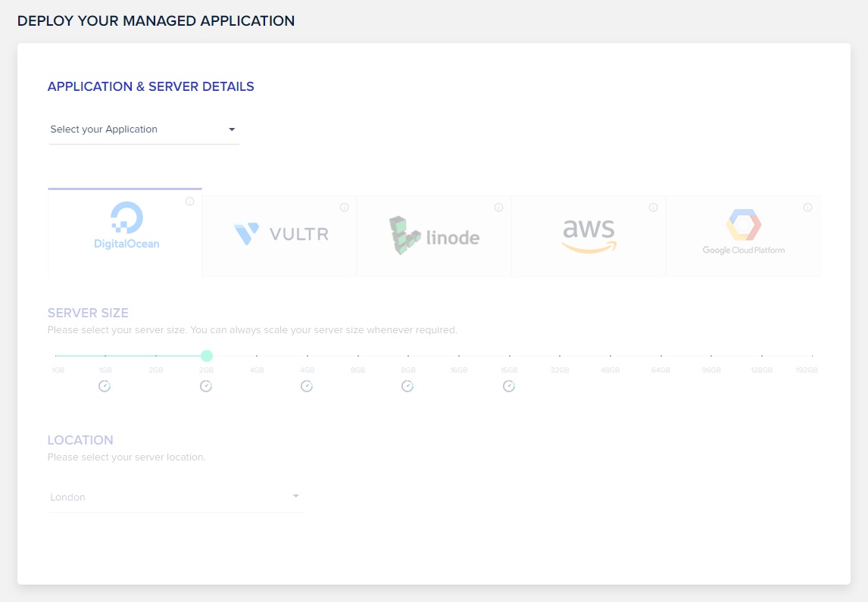Click the info icon on AWS card

[653, 207]
